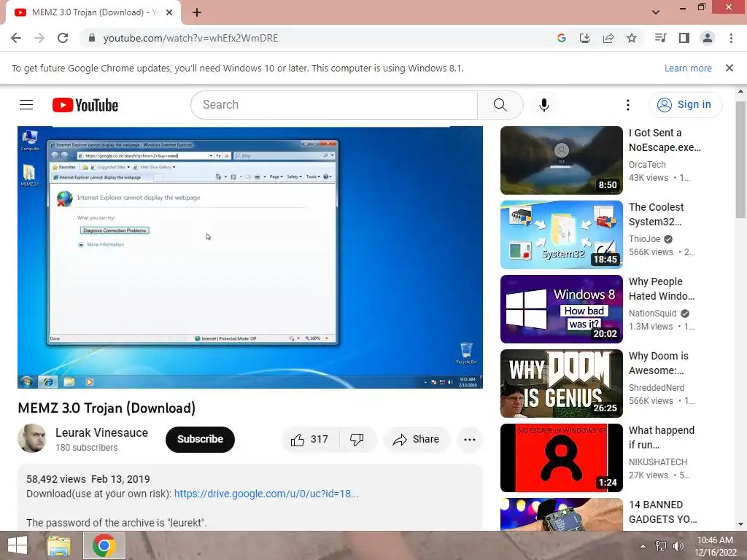The height and width of the screenshot is (560, 747).
Task: Click the Why People Hated Windows title
Action: [x=662, y=289]
